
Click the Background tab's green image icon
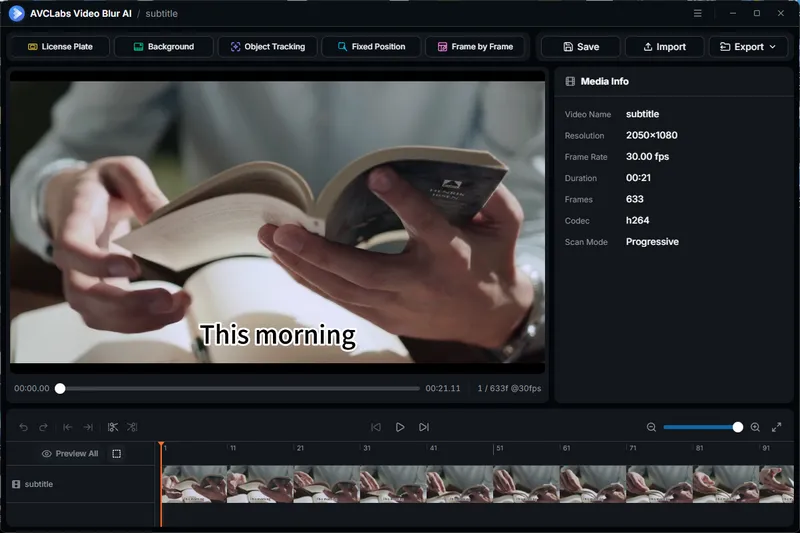[138, 46]
